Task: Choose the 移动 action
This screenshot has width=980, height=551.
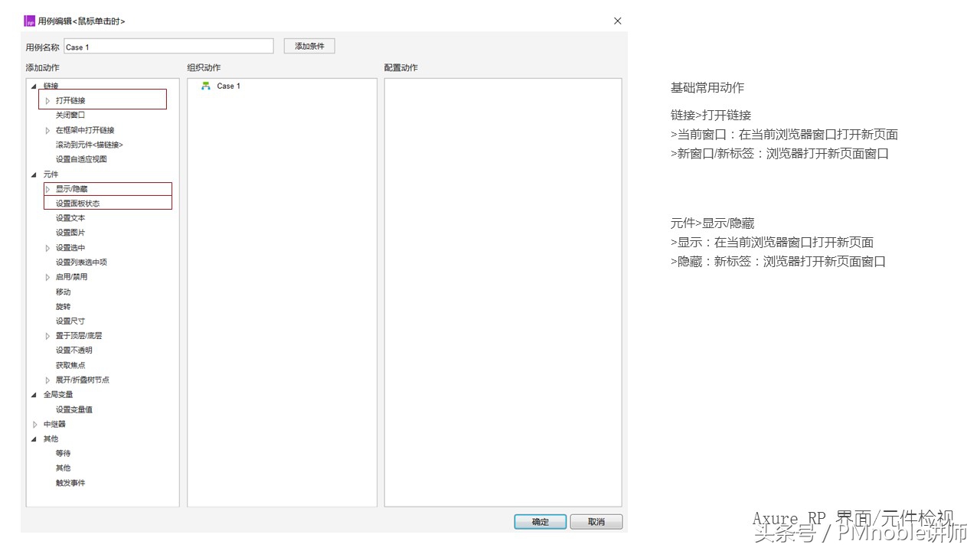Action: pyautogui.click(x=63, y=291)
